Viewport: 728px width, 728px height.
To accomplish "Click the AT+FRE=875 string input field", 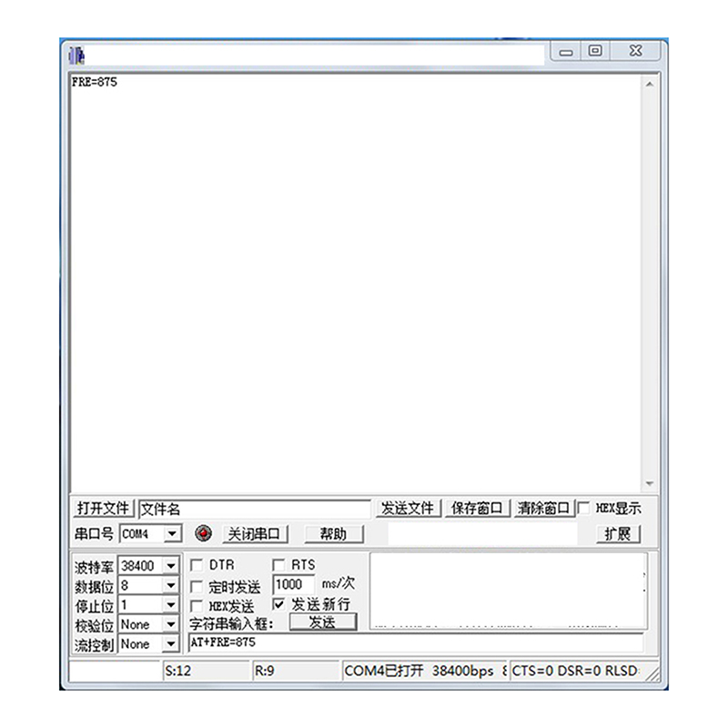I will click(414, 642).
